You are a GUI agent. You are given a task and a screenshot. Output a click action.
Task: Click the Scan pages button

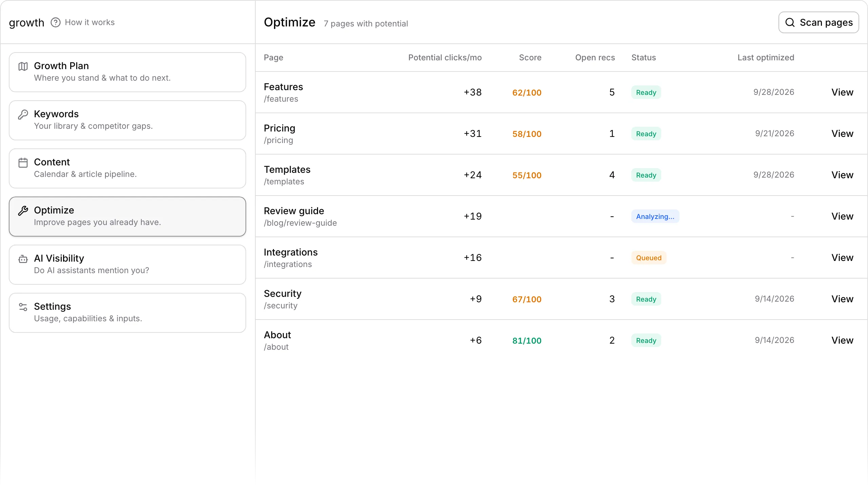[x=818, y=22]
